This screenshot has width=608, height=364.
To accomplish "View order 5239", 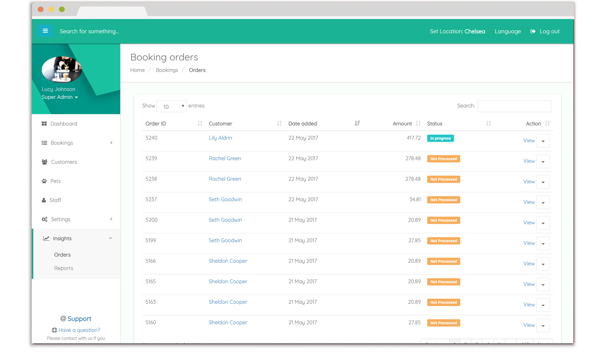I will (x=529, y=161).
